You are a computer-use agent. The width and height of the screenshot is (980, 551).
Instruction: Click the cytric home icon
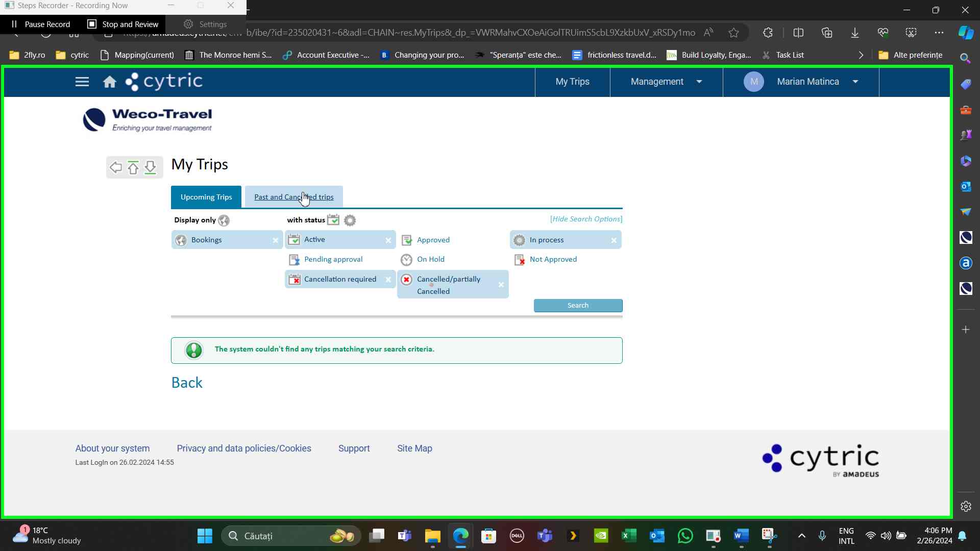click(x=109, y=82)
